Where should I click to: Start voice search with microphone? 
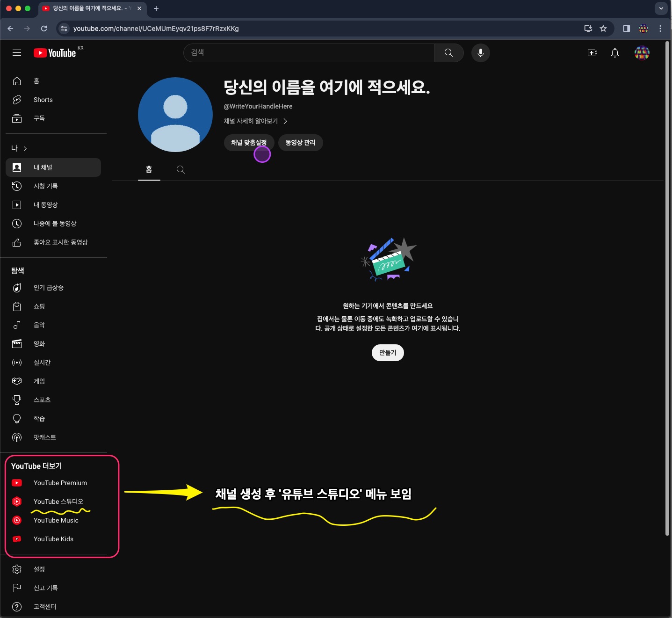(x=480, y=53)
